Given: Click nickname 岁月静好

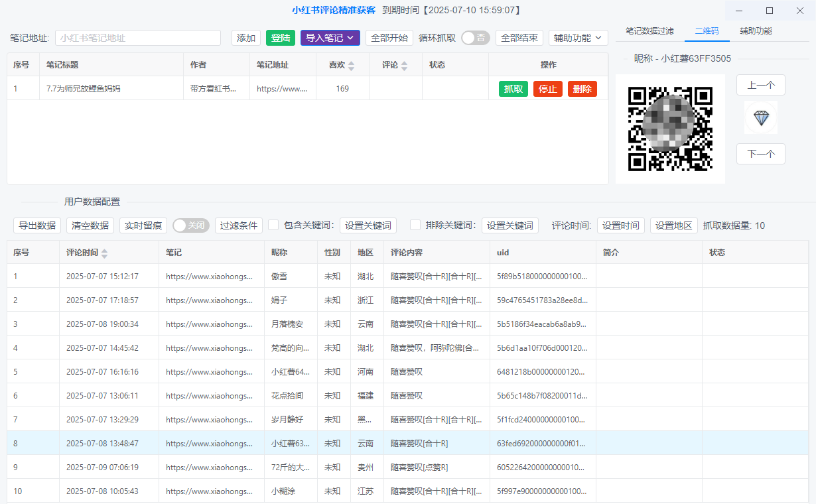Looking at the screenshot, I should tap(287, 420).
